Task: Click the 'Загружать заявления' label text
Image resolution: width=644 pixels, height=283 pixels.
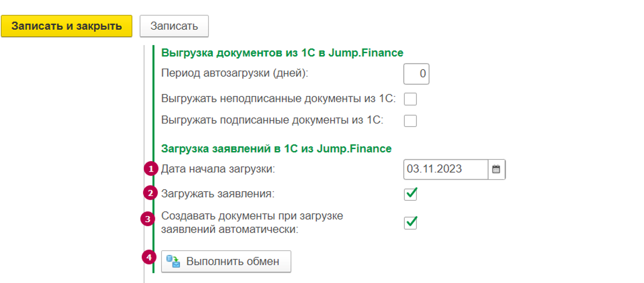Action: (218, 194)
